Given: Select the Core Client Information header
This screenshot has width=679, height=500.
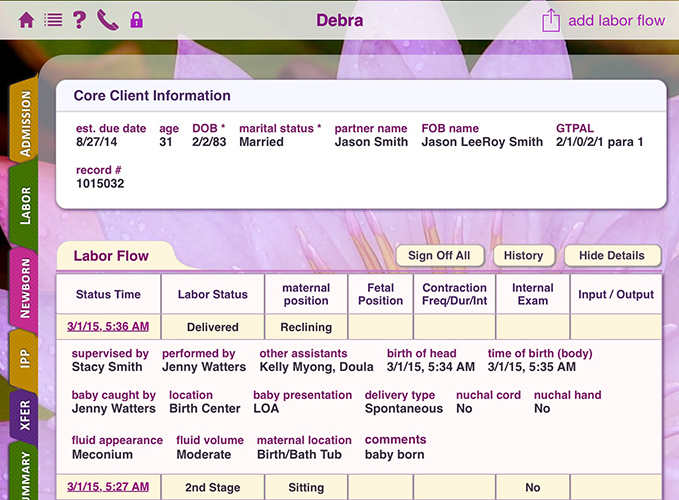Looking at the screenshot, I should click(x=152, y=97).
